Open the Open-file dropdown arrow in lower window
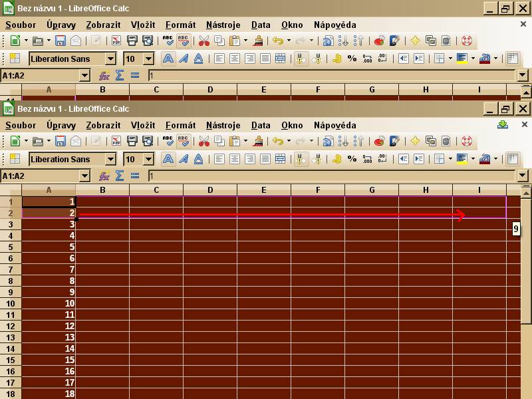The height and width of the screenshot is (399, 532). [49, 141]
